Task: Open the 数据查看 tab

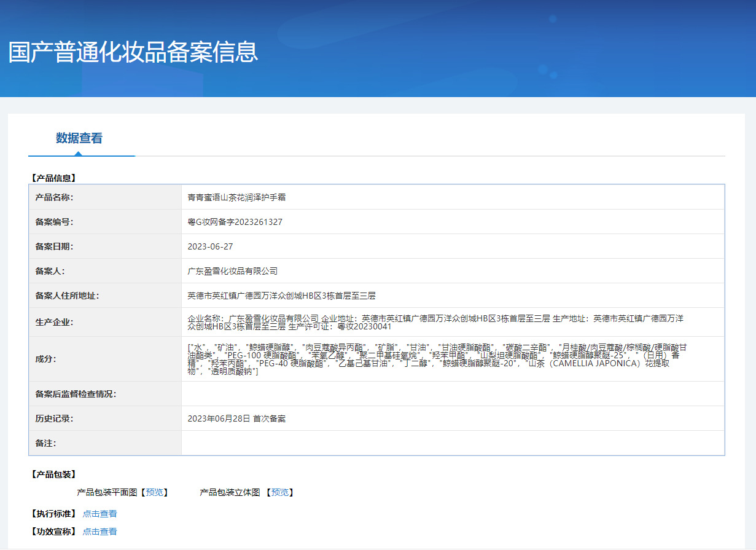Action: [x=79, y=138]
